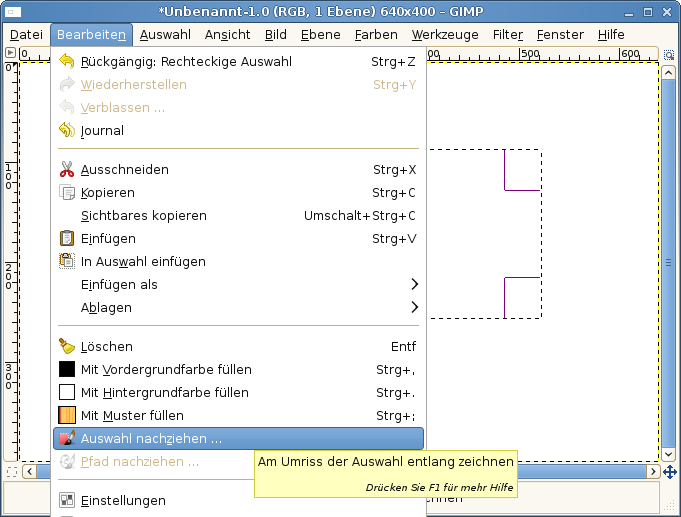Image resolution: width=681 pixels, height=517 pixels.
Task: Click the horizontal scrollbar left arrow
Action: pos(28,472)
